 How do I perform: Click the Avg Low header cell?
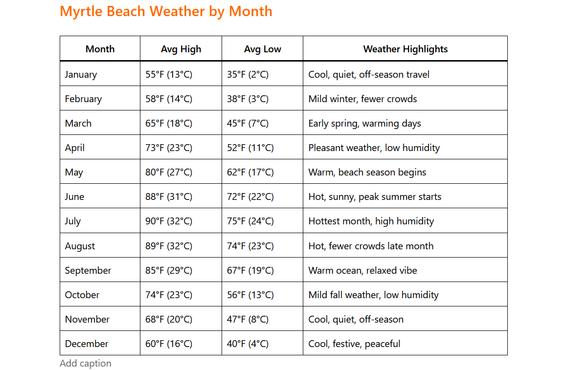click(262, 49)
